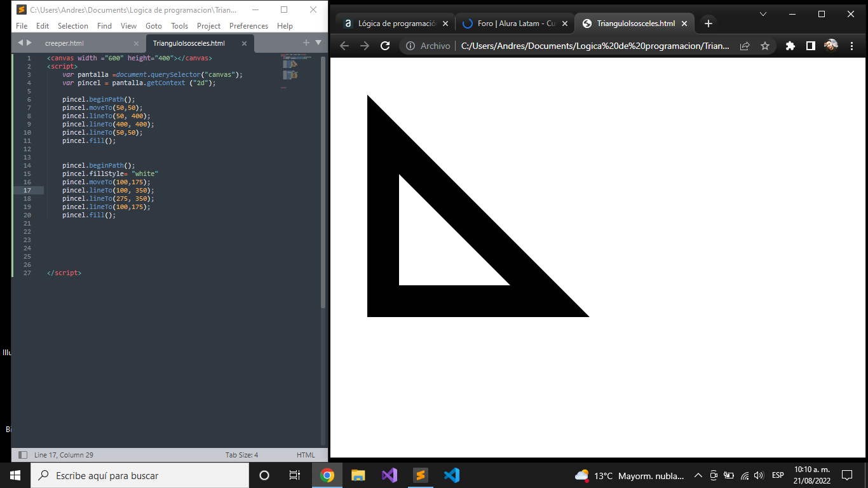
Task: Open the Tools menu
Action: 180,26
